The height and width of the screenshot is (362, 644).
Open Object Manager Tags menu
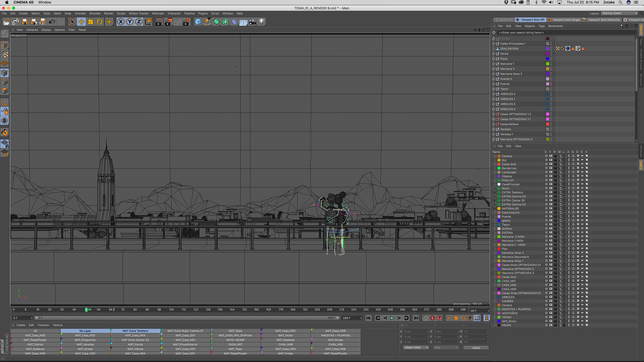click(541, 26)
